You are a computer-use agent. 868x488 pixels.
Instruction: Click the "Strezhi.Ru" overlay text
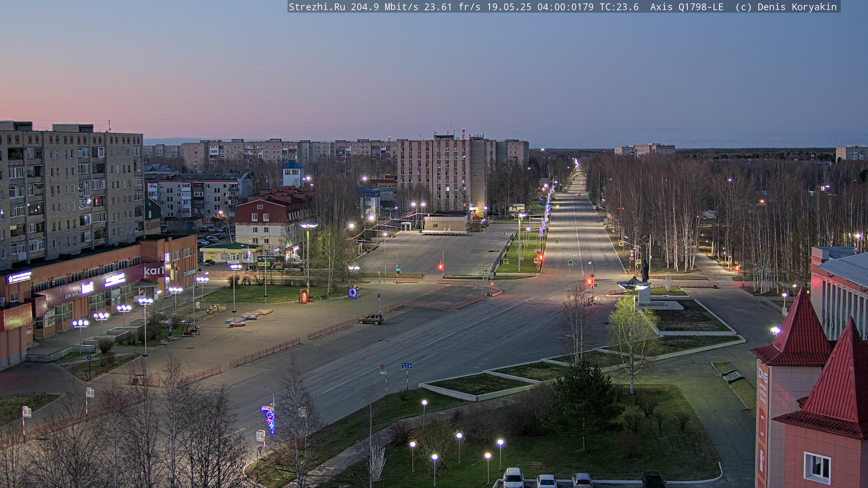(317, 7)
